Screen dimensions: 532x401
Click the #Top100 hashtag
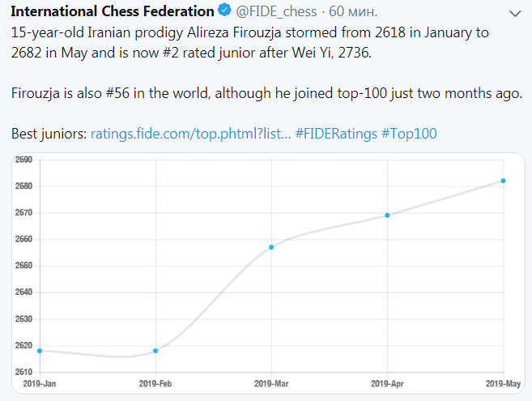[409, 133]
